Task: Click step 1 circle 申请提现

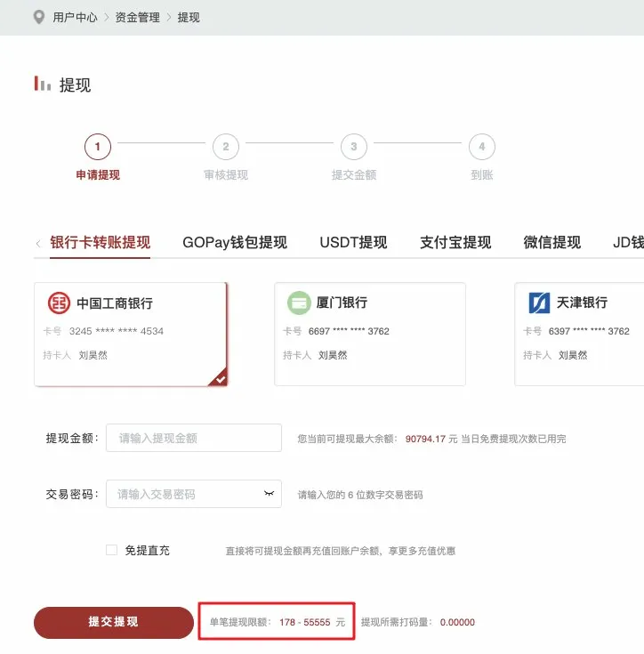Action: click(97, 147)
